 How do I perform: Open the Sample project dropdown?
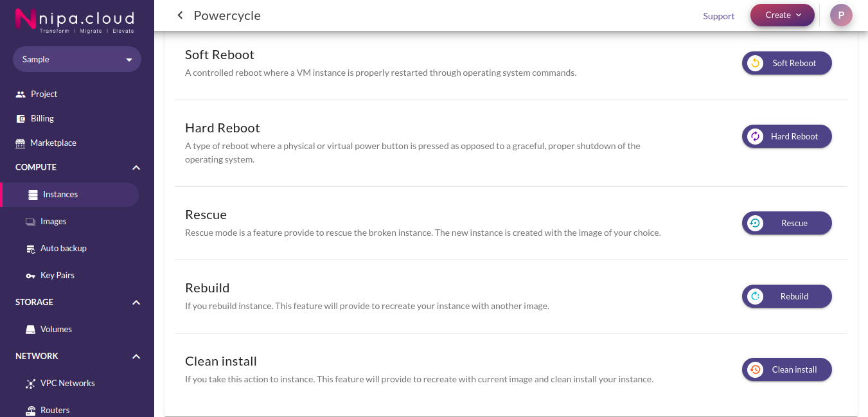click(77, 59)
